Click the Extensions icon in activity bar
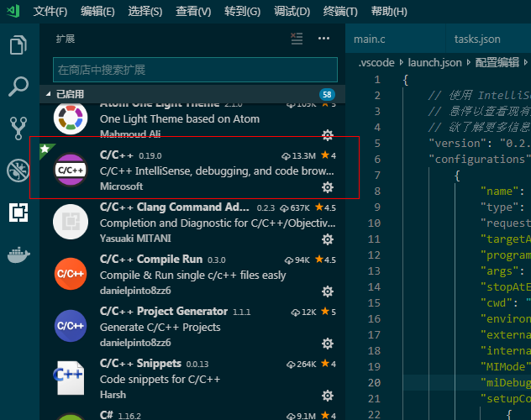 18,213
